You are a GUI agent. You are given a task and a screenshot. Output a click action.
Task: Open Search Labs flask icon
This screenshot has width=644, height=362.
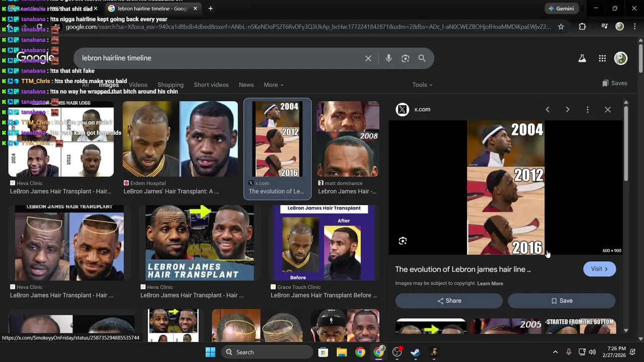pyautogui.click(x=582, y=58)
